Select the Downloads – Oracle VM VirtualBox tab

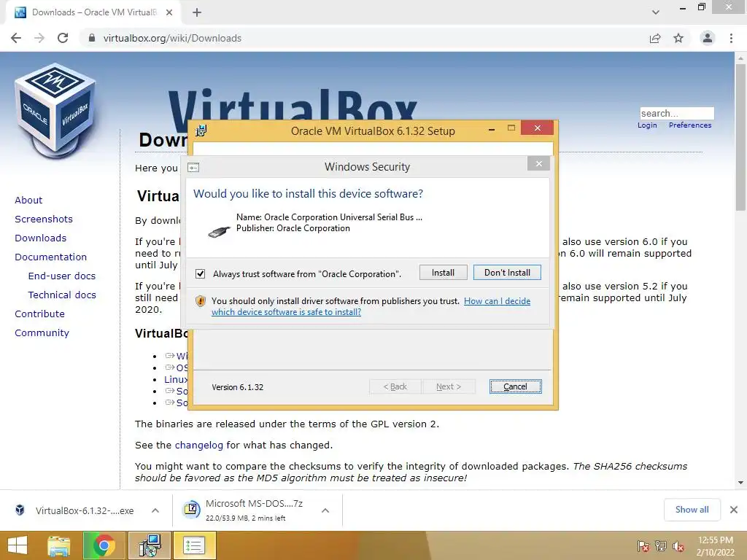click(93, 12)
